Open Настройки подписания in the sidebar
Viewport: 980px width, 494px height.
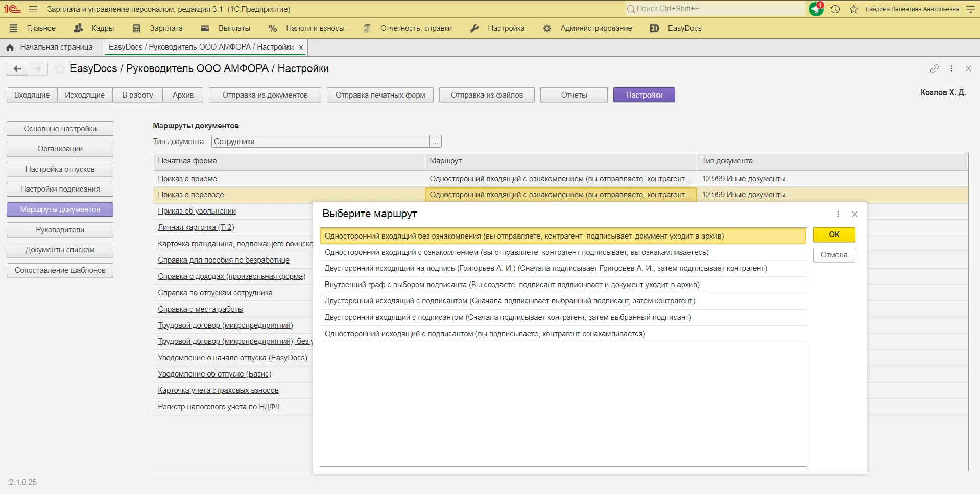(60, 189)
